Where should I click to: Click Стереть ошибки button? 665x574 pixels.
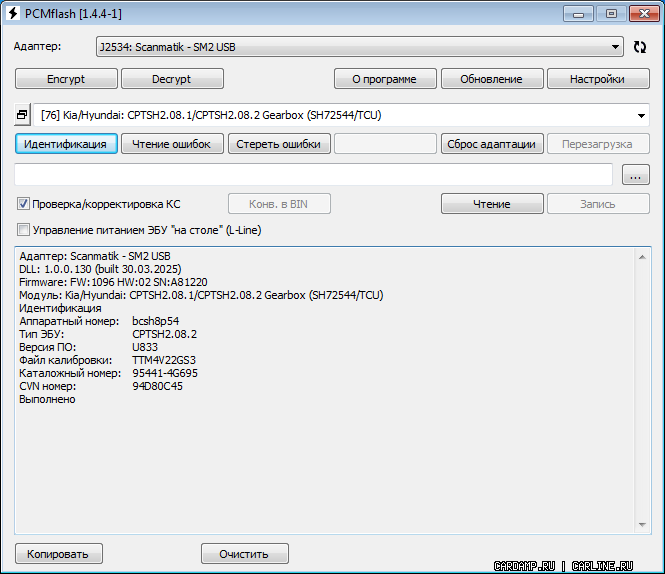pyautogui.click(x=279, y=144)
